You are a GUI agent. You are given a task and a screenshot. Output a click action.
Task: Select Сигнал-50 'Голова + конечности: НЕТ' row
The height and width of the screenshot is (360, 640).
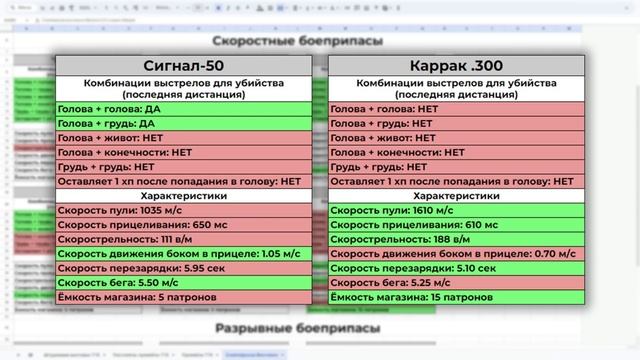pyautogui.click(x=184, y=153)
